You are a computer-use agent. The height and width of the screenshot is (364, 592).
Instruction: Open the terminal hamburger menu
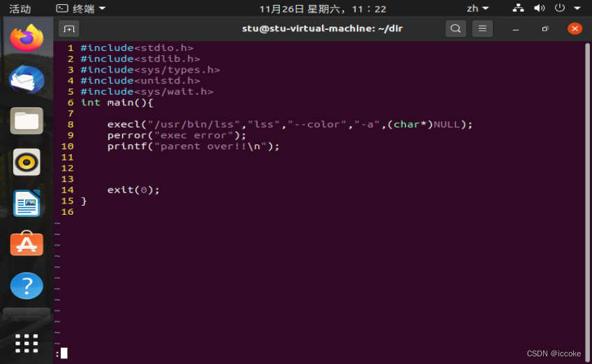482,29
